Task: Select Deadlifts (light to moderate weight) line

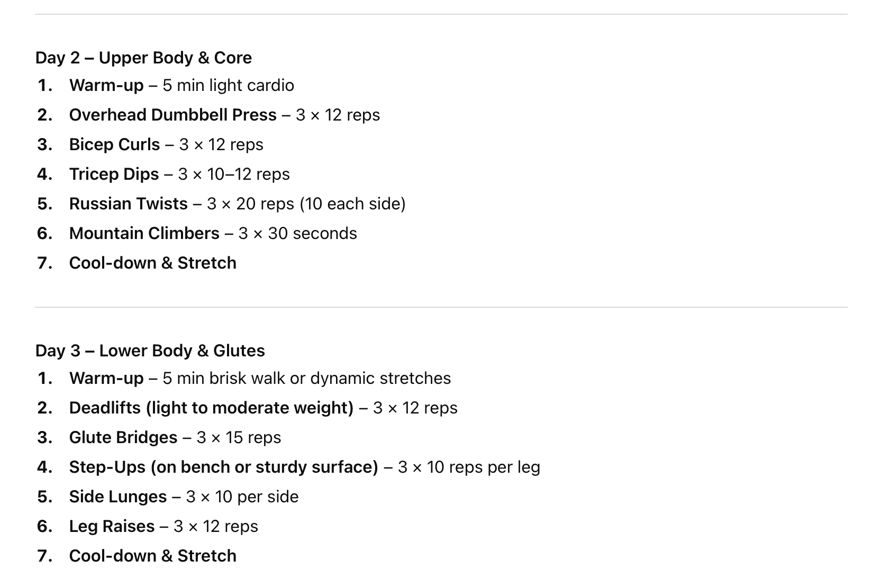Action: pyautogui.click(x=263, y=408)
